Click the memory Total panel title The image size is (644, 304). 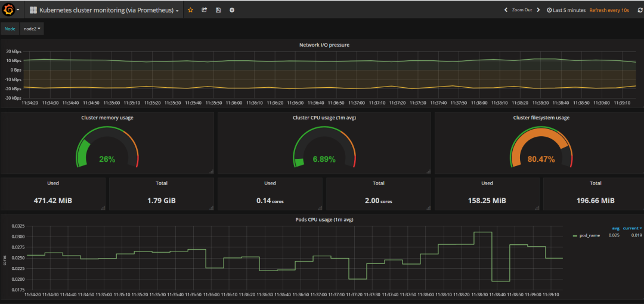[162, 183]
